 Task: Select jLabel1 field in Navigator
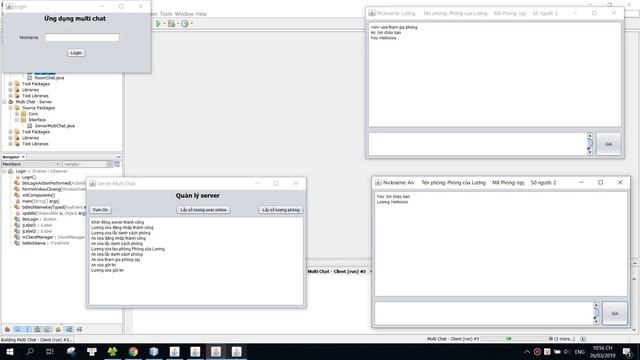click(37, 225)
